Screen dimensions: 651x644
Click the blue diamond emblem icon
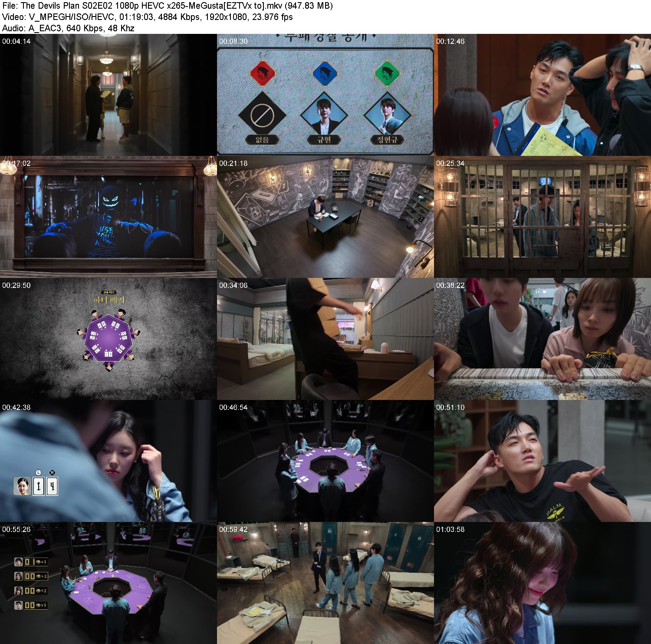click(x=325, y=73)
